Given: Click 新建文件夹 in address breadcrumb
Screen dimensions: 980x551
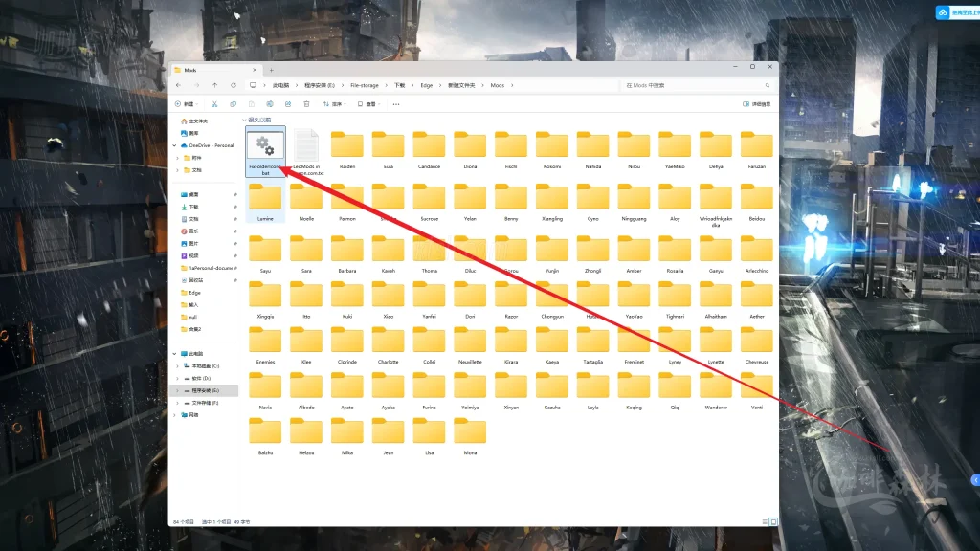Looking at the screenshot, I should [461, 85].
